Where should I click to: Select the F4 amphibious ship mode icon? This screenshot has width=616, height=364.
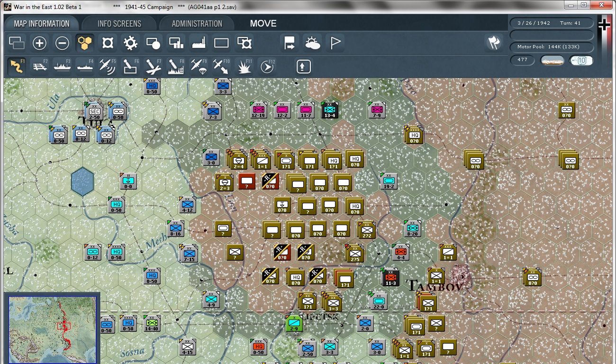click(85, 66)
